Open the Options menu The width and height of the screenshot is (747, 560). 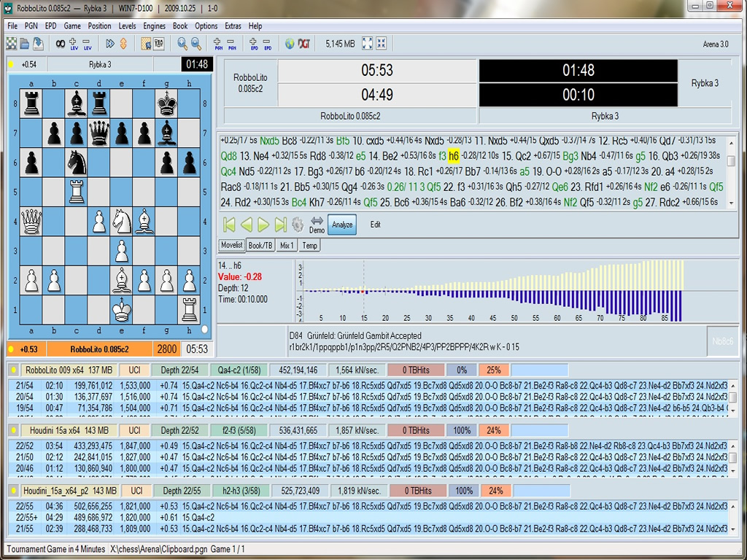pos(206,26)
